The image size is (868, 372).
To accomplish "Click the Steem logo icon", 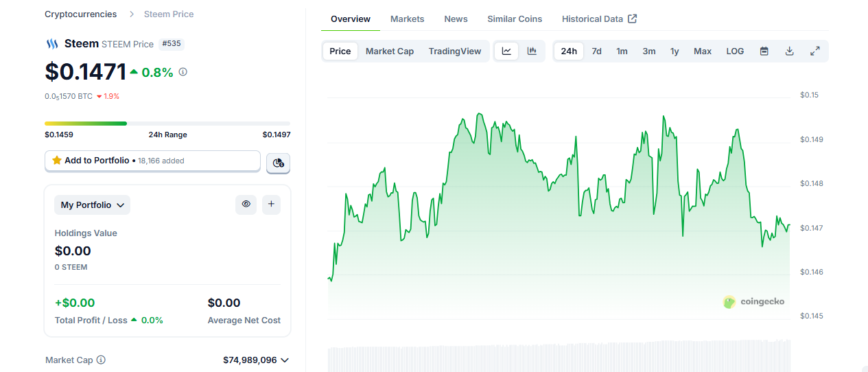I will click(52, 44).
